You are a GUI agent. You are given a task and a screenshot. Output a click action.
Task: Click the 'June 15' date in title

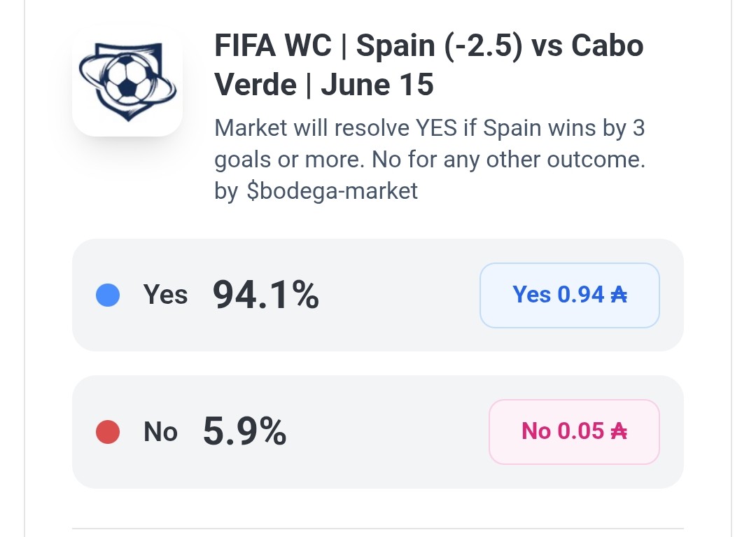coord(377,85)
